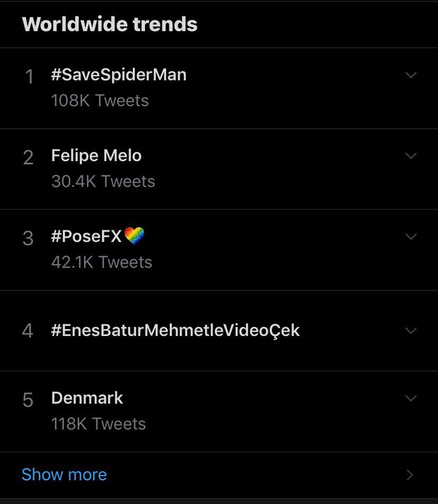The width and height of the screenshot is (438, 504).
Task: Click the 42.1K Tweets label
Action: 102,262
